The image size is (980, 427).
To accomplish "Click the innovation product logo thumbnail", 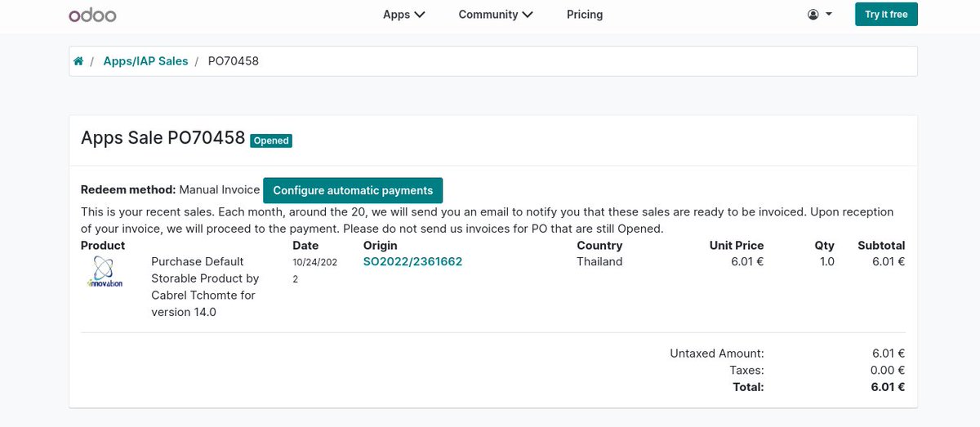I will pyautogui.click(x=105, y=272).
